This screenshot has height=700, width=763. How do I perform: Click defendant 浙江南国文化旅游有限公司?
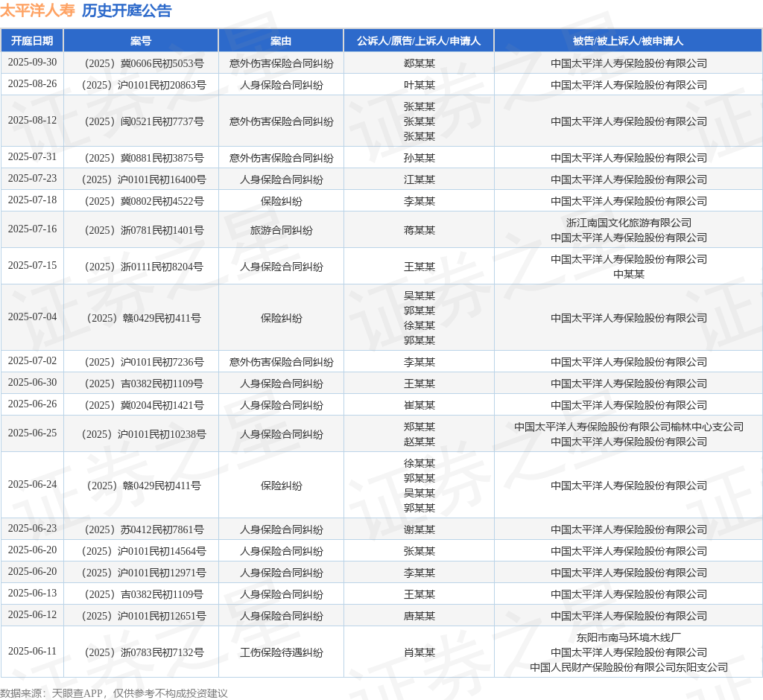629,223
